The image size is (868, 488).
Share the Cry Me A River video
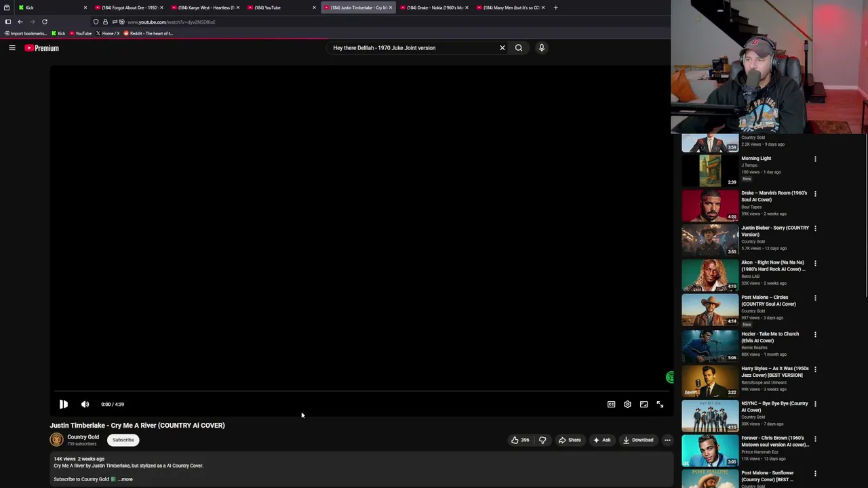(570, 440)
